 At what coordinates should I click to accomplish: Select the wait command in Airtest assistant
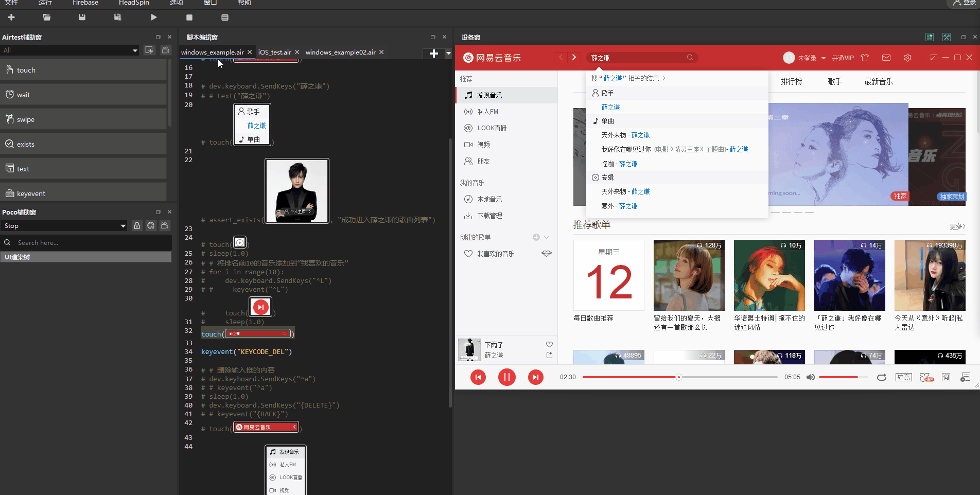click(x=83, y=95)
